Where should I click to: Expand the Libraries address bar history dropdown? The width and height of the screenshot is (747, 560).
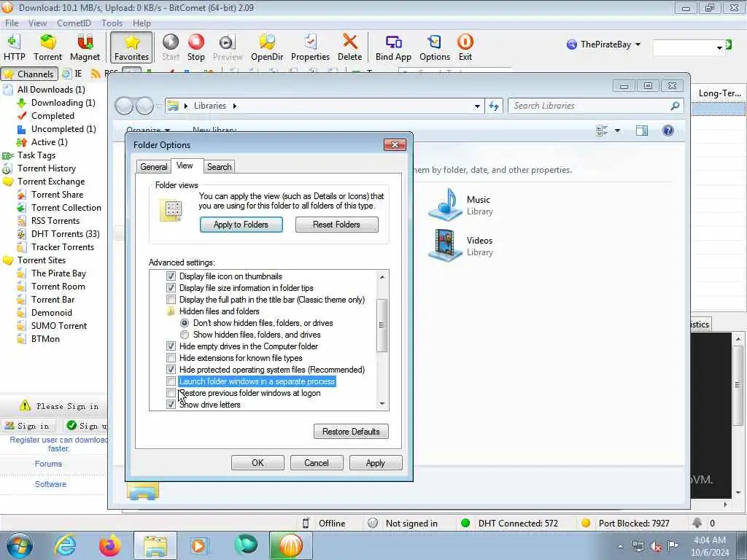point(477,106)
